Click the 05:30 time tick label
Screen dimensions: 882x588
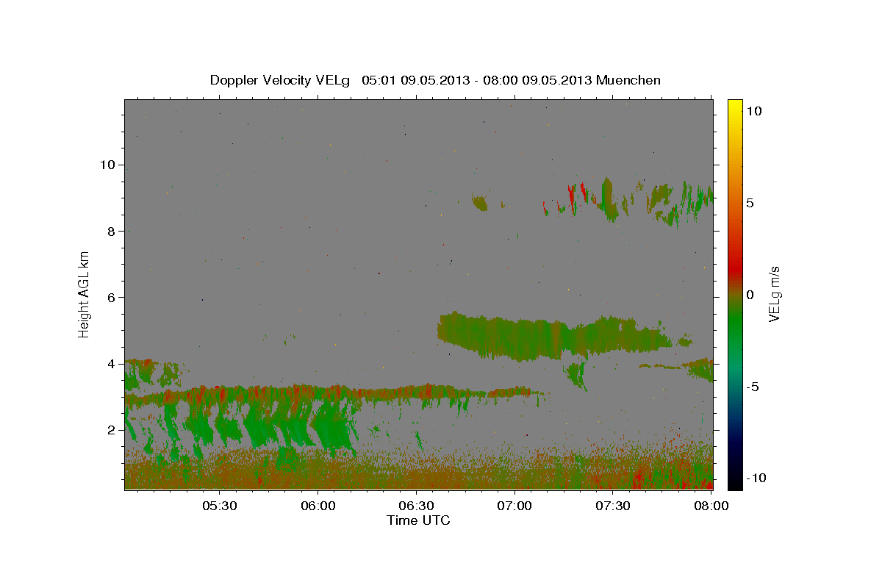point(219,506)
